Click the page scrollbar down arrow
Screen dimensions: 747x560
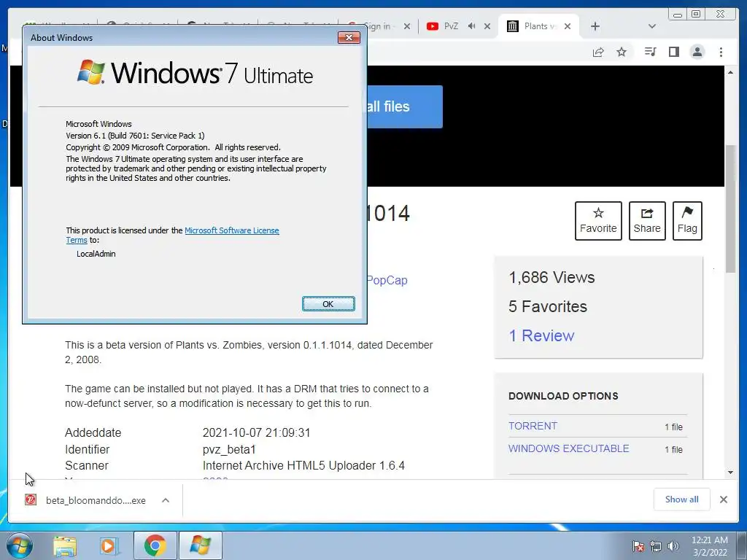point(730,472)
